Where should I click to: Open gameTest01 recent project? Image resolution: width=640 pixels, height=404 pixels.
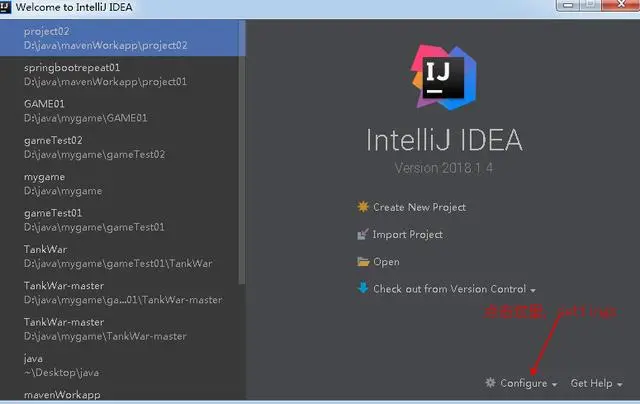[x=120, y=220]
